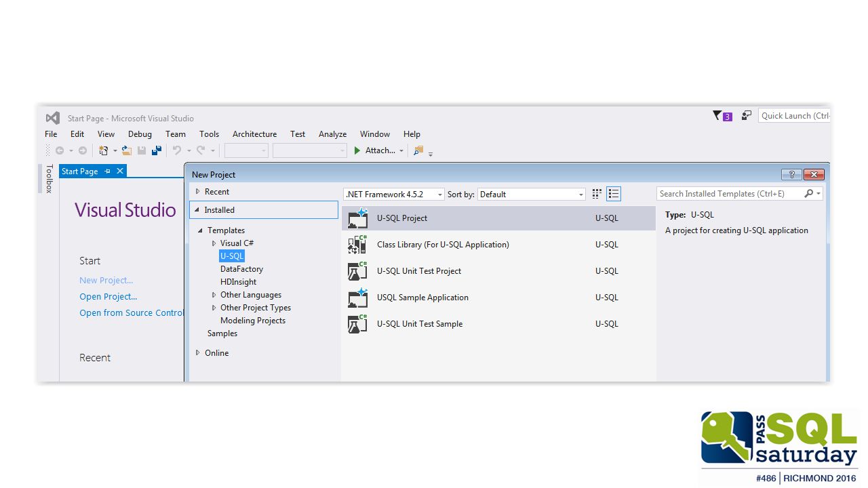Viewport: 868px width, 488px height.
Task: Click the U-SQL Unit Test Project icon
Action: pos(357,271)
